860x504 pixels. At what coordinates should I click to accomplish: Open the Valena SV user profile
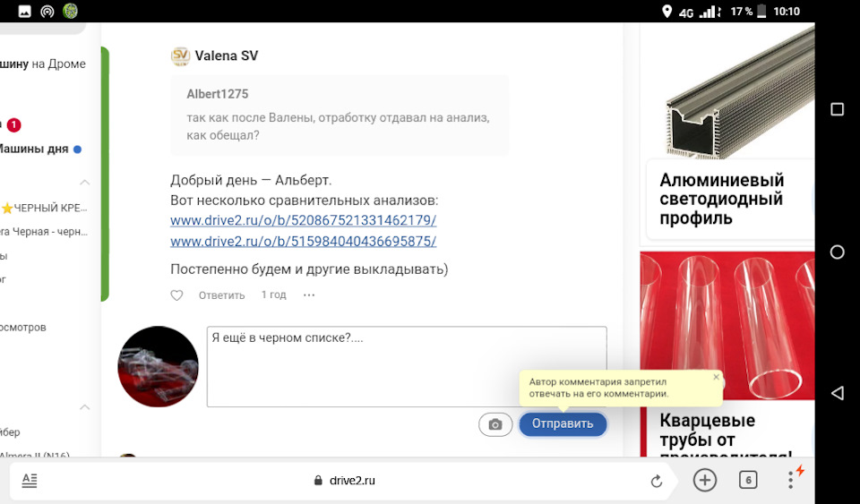(226, 56)
